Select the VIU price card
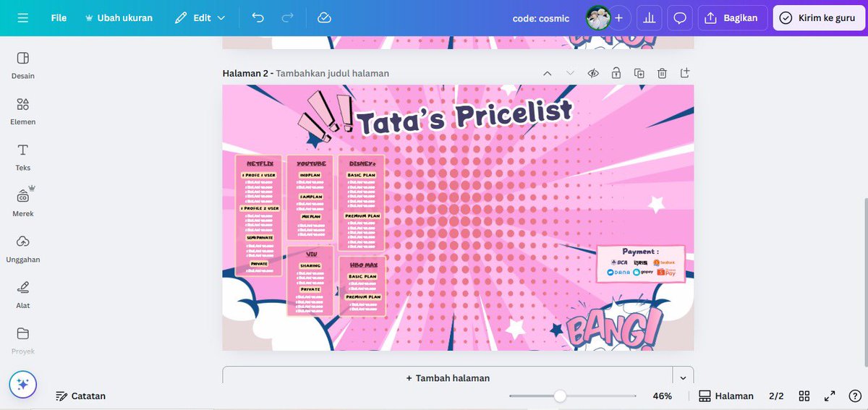Viewport: 868px width, 410px height. pos(310,281)
